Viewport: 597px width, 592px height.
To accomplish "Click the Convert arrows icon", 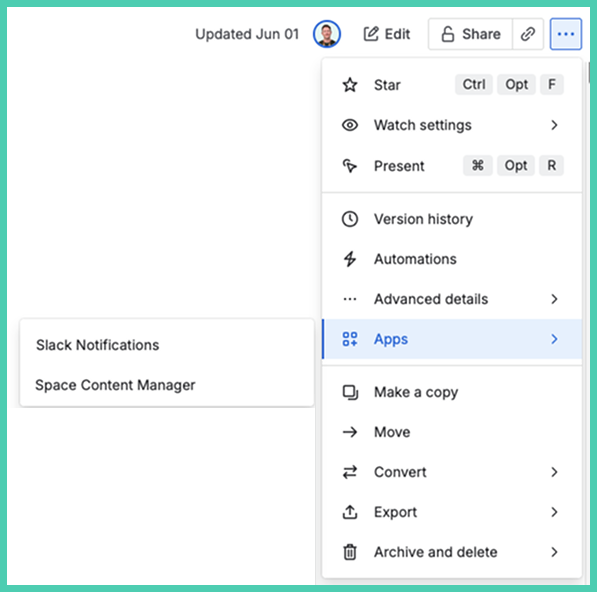I will [x=350, y=472].
